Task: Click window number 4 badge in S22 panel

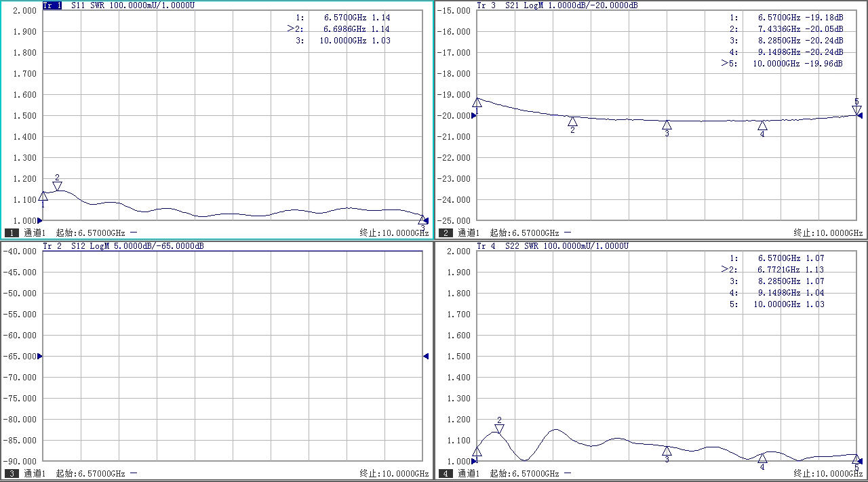Action: (x=446, y=473)
